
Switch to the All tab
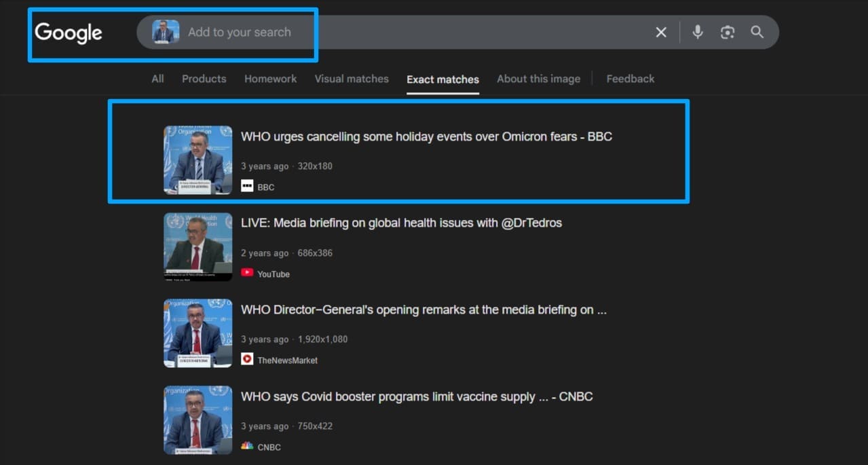157,79
